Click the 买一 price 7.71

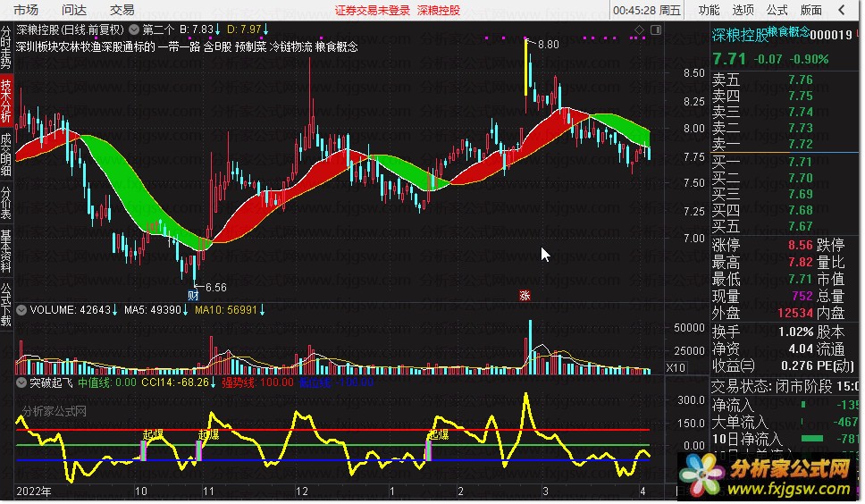point(800,162)
